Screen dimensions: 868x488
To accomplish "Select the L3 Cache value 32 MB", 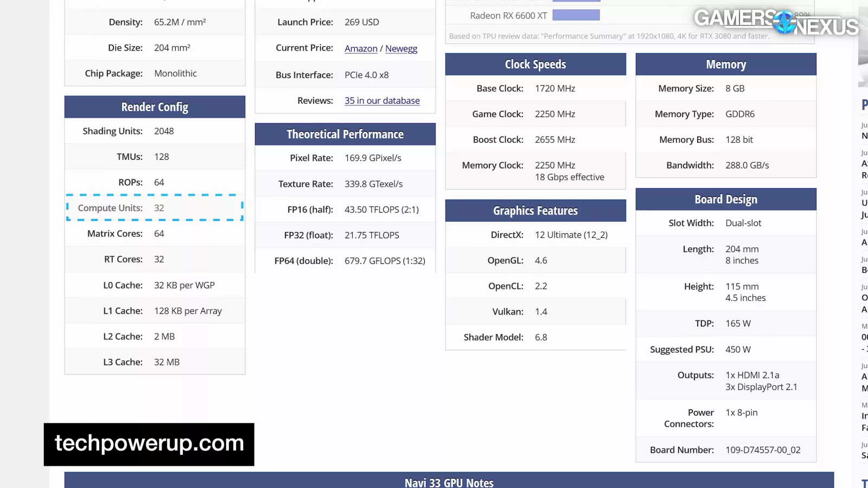I will point(167,362).
